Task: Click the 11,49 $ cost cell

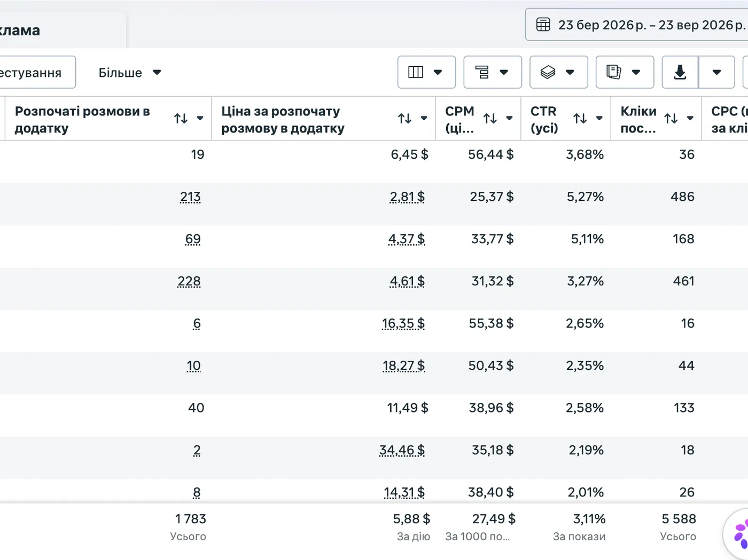Action: [408, 408]
